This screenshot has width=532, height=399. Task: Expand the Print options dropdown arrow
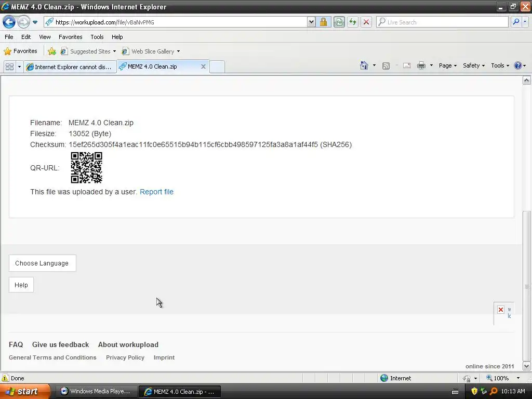click(431, 65)
